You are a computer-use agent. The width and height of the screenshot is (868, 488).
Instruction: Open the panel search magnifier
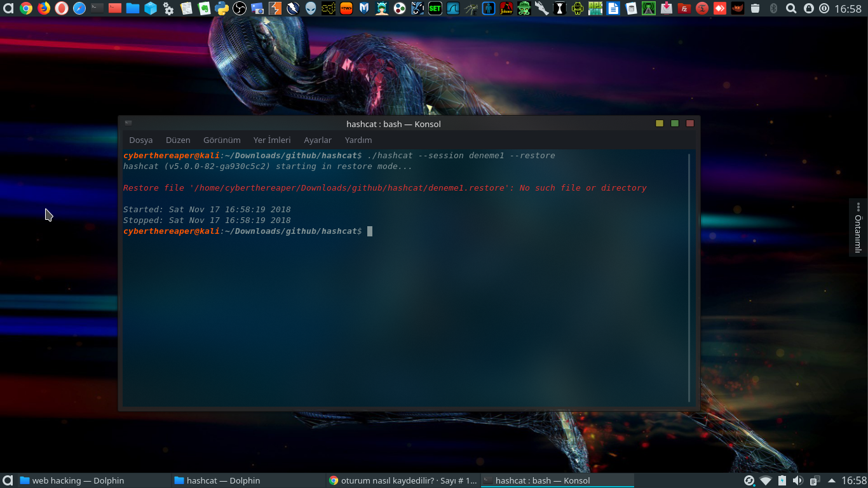(790, 9)
